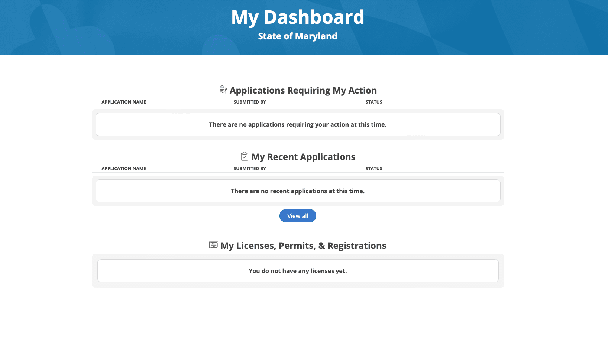Screen dimensions: 608x364
Task: Click the View all button
Action: tap(298, 216)
